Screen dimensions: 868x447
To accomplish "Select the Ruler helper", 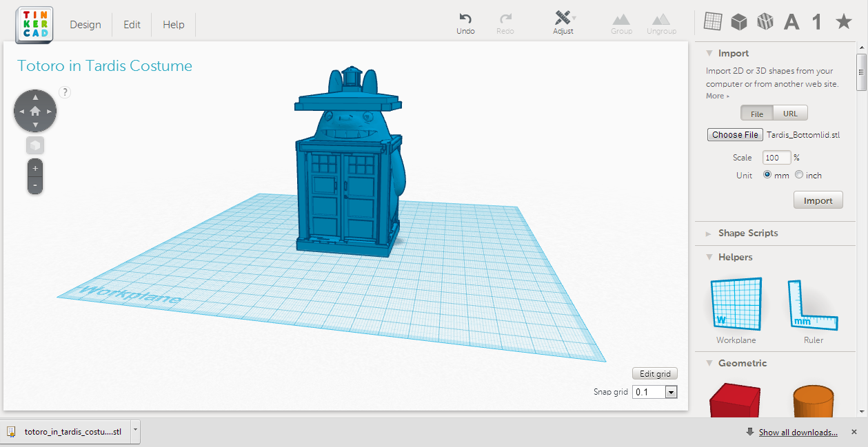I will (814, 311).
